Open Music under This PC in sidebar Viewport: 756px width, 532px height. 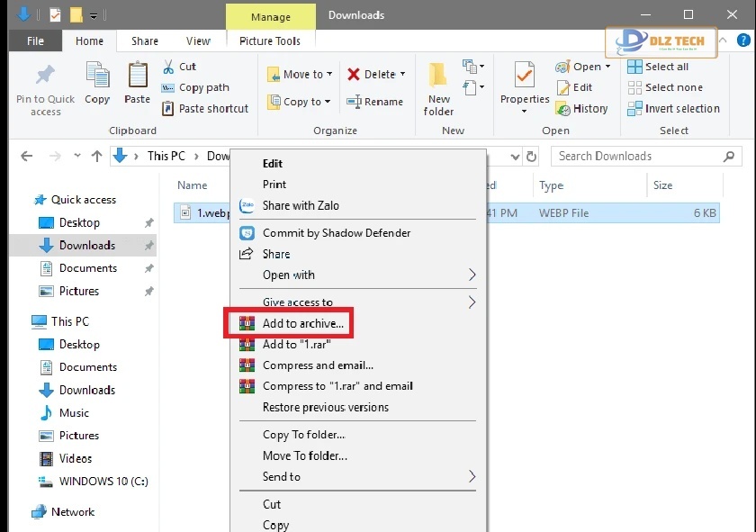(x=74, y=413)
